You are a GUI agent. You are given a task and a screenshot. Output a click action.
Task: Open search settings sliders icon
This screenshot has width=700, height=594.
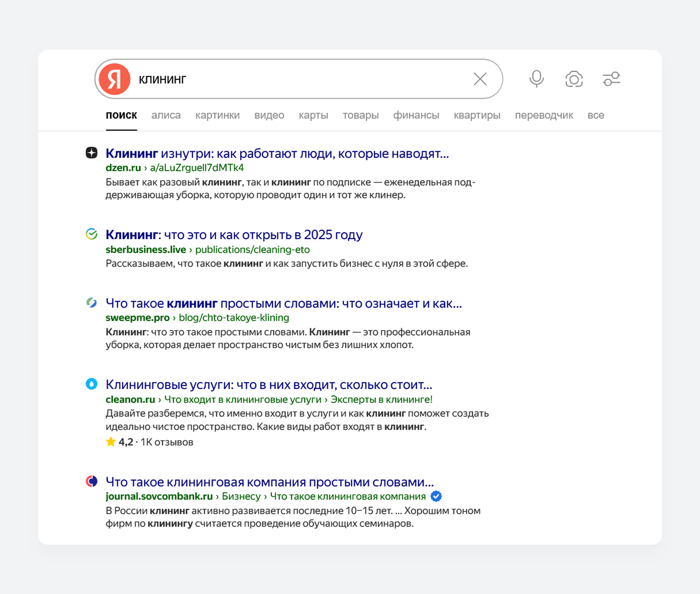[x=611, y=79]
